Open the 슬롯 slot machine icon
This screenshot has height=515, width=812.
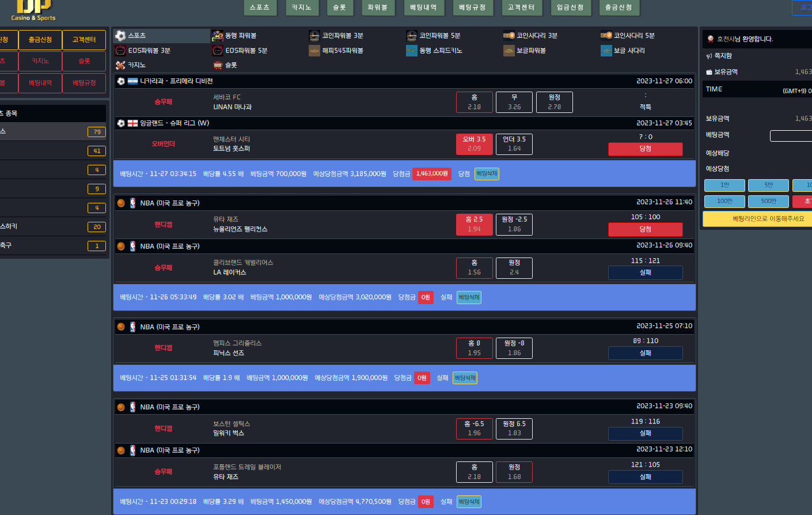point(218,65)
